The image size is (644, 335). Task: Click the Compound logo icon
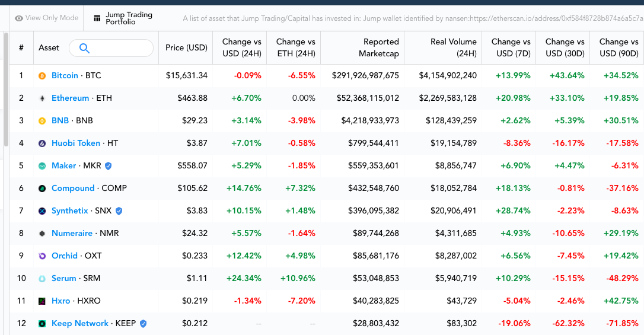42,189
